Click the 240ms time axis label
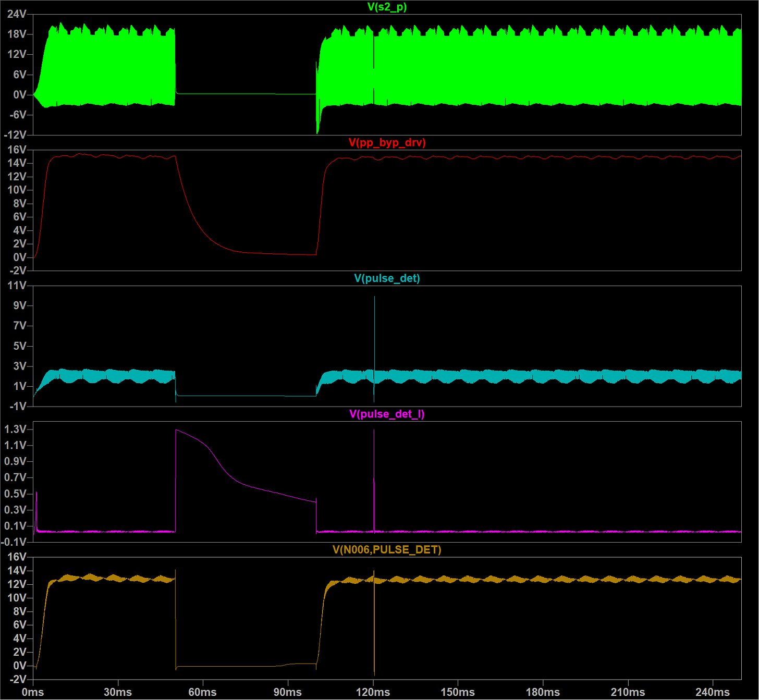Image resolution: width=759 pixels, height=700 pixels. click(713, 692)
